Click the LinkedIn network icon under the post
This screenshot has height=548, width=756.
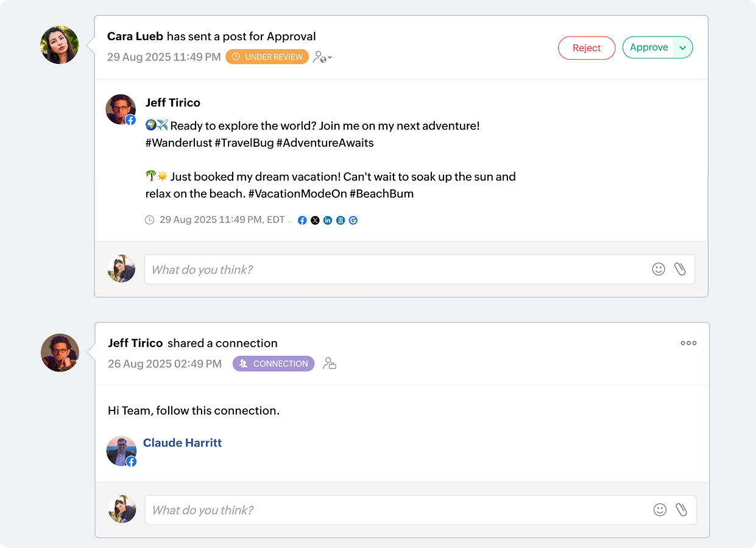(328, 220)
